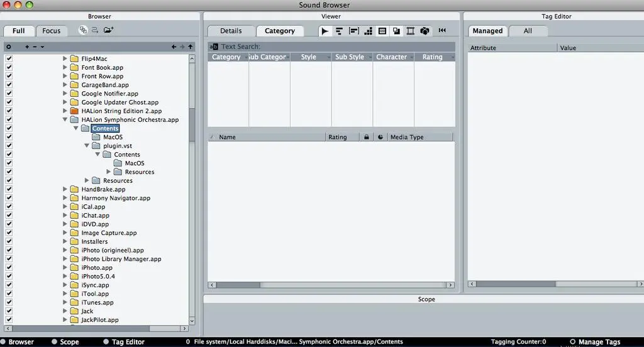Click the film strip filter icon
This screenshot has height=347, width=644.
coord(411,31)
